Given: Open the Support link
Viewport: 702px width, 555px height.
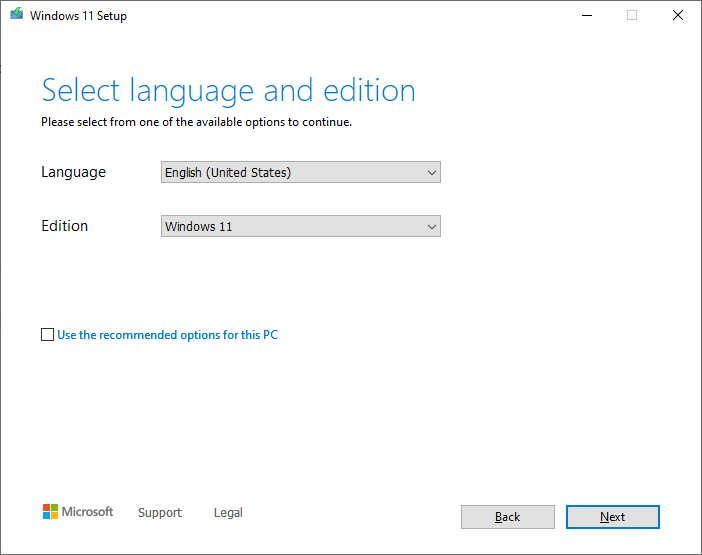Looking at the screenshot, I should point(160,512).
